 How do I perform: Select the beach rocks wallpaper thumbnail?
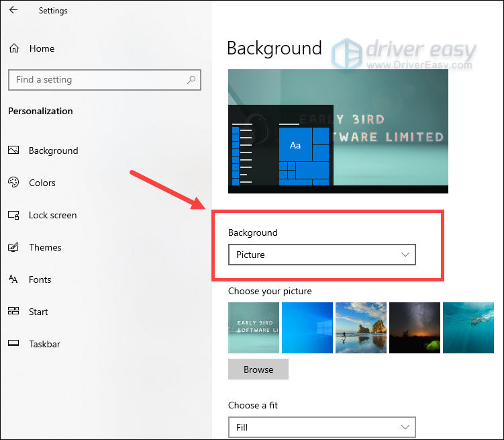pyautogui.click(x=361, y=328)
